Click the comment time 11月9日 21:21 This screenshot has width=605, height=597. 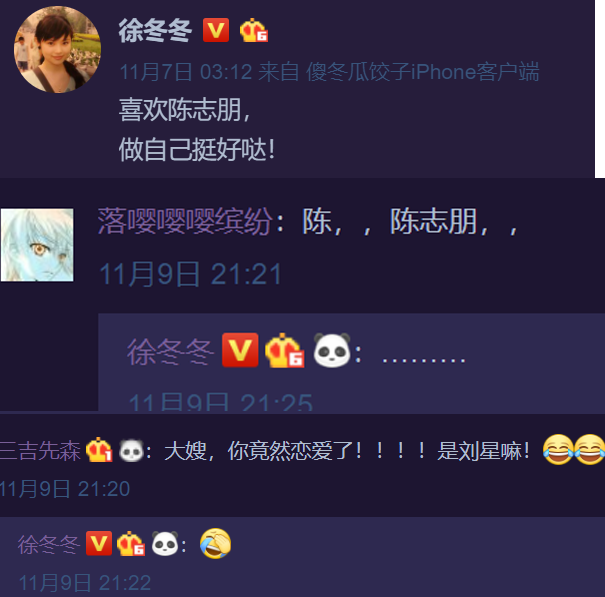[190, 274]
